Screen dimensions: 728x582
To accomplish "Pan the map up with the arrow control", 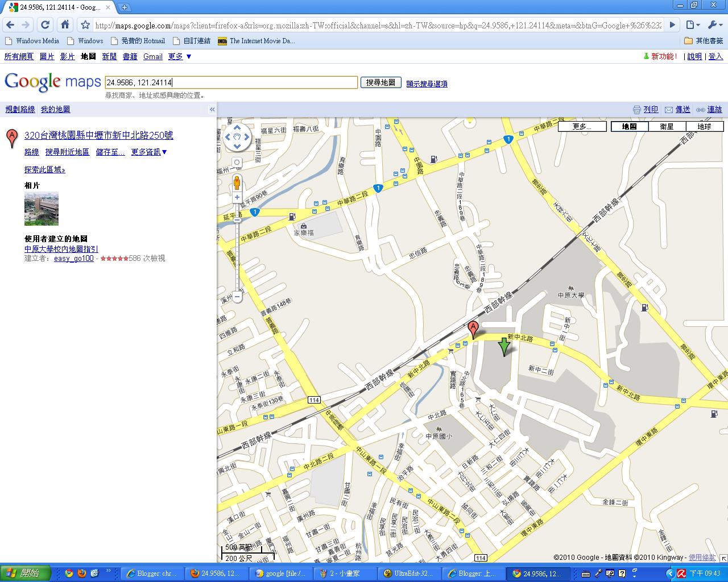I will (237, 129).
